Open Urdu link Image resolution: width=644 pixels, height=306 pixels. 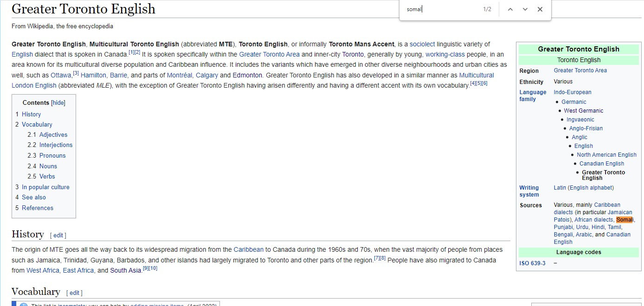[582, 227]
